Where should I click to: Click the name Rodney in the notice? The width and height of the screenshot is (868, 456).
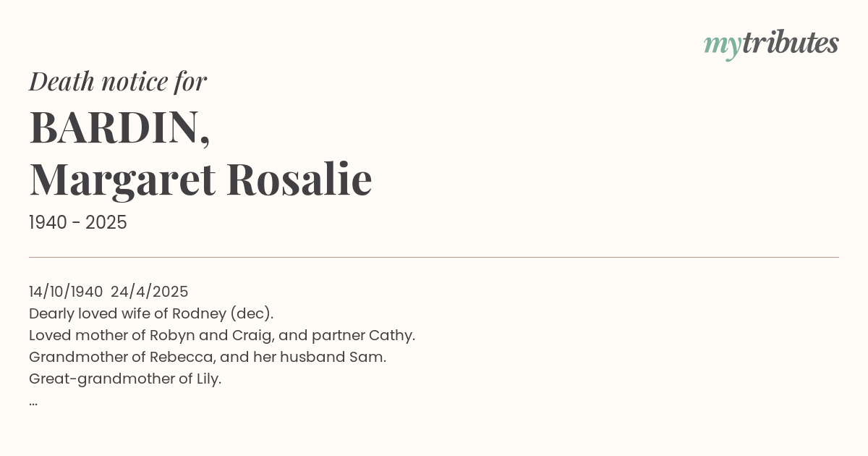206,313
